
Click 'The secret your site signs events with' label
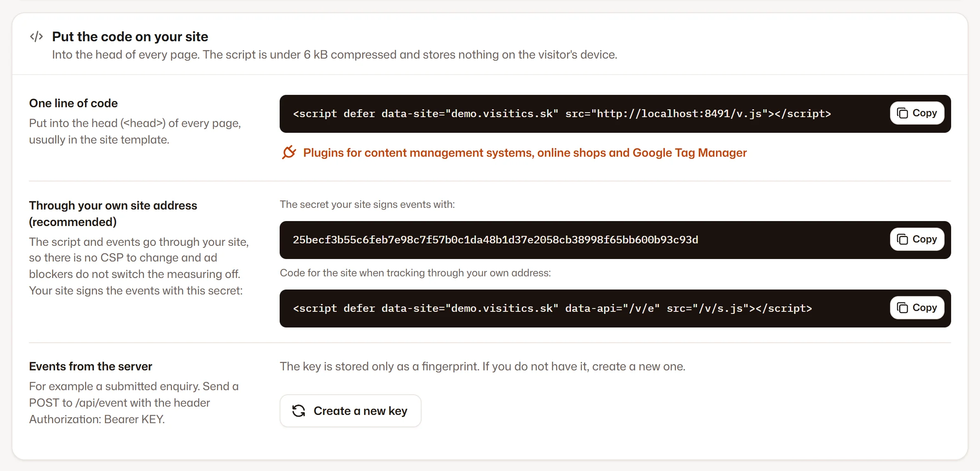pos(367,205)
